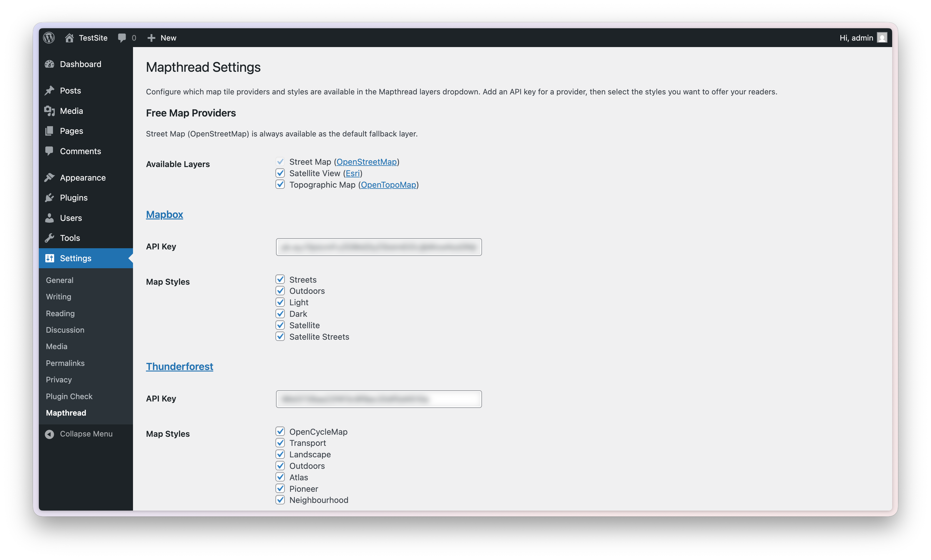Click the New item in the admin bar

[x=162, y=37]
